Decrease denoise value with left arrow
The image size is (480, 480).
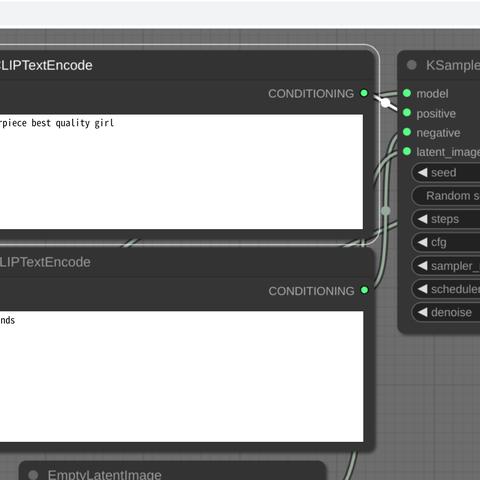pyautogui.click(x=423, y=312)
